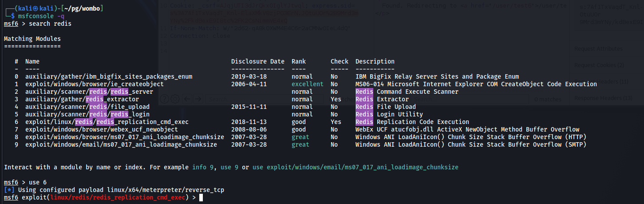The width and height of the screenshot is (644, 204).
Task: Select module auxiliary/gather/ibm_bigfix_sites_packages_enum
Action: pyautogui.click(x=109, y=76)
